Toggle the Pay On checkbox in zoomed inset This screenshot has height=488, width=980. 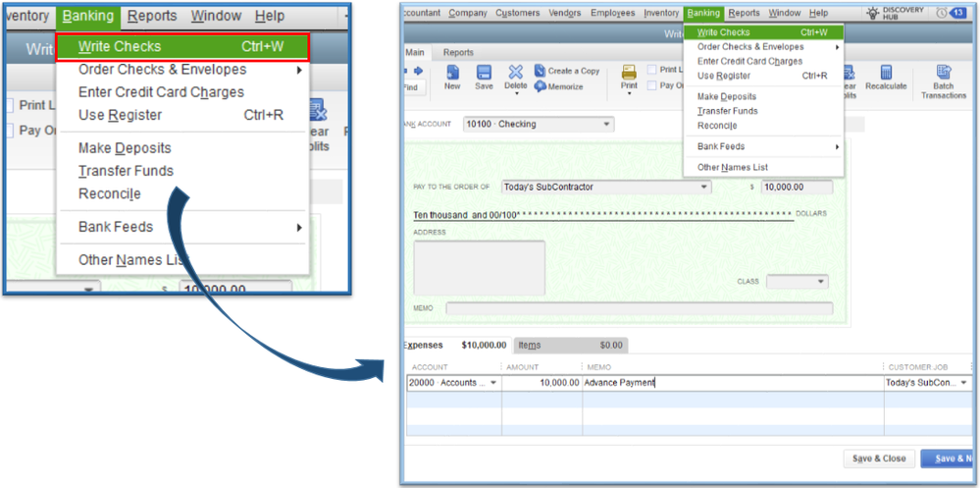(9, 131)
